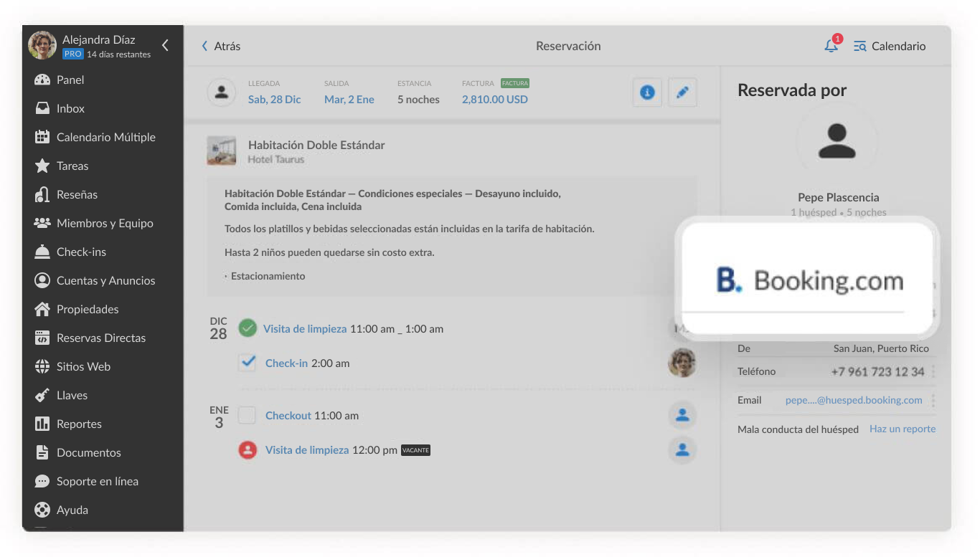This screenshot has height=557, width=980.
Task: Select the Sitios Web globe icon
Action: tap(42, 366)
